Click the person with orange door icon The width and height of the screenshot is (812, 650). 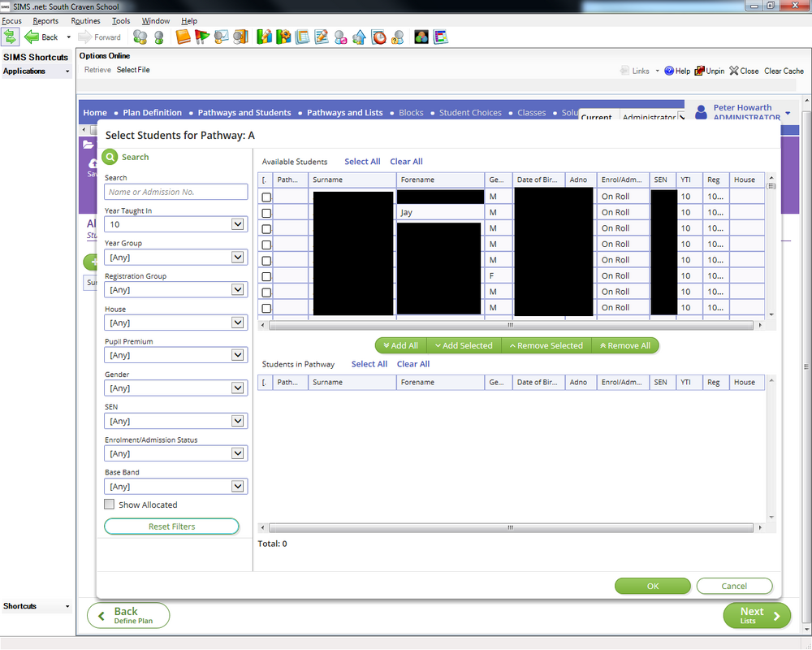click(240, 37)
